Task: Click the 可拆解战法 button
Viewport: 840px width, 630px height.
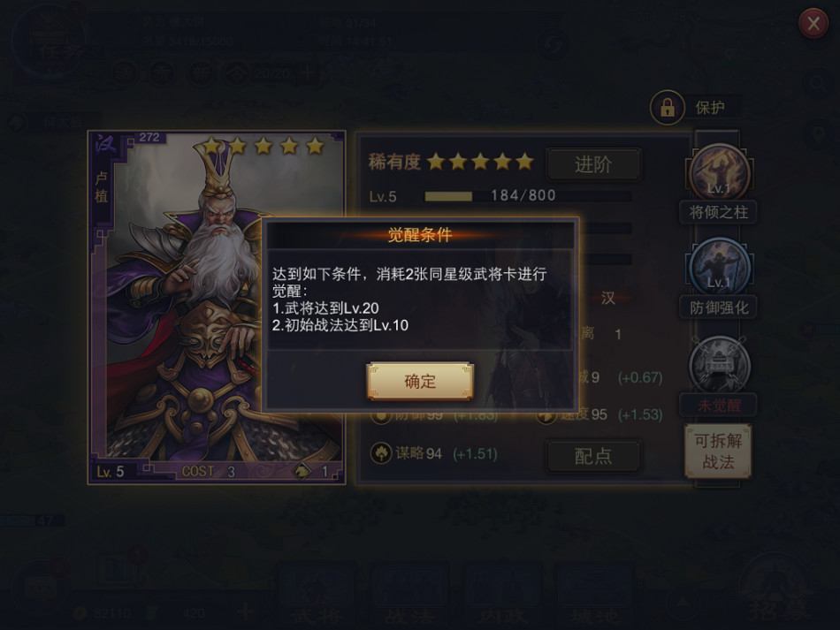Action: [x=718, y=452]
